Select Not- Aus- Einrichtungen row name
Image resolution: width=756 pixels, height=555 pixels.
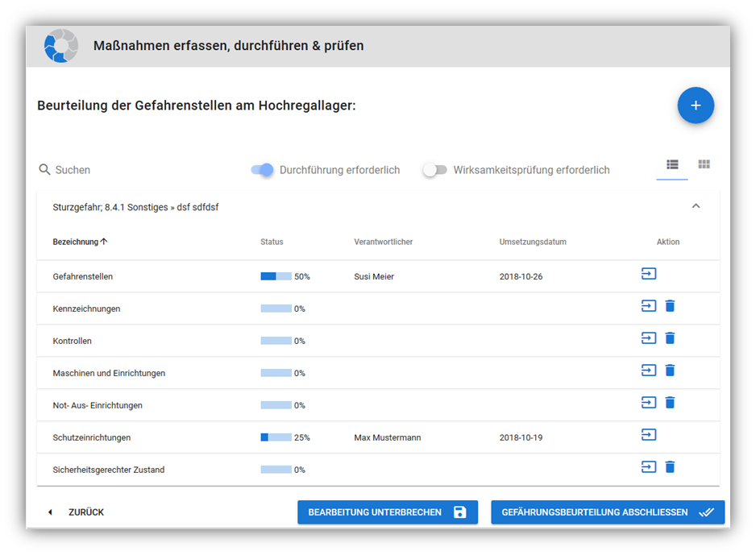click(98, 406)
